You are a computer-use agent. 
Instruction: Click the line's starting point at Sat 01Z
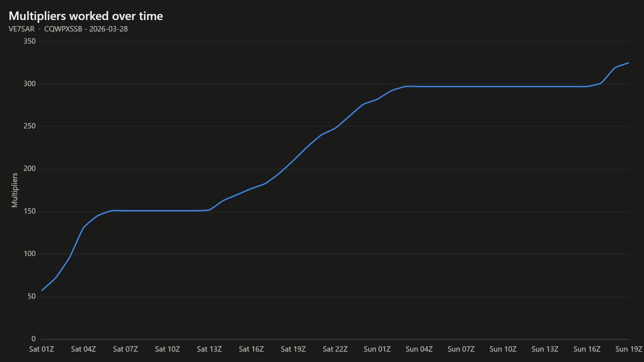pos(42,290)
